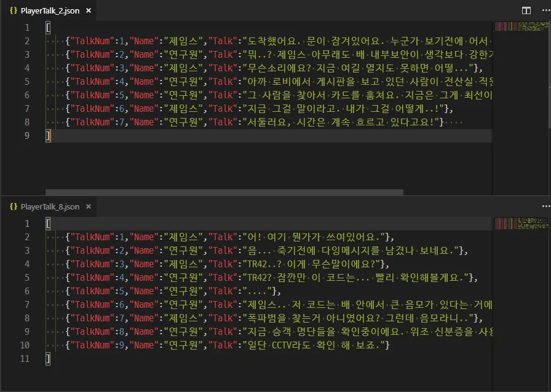The height and width of the screenshot is (392, 551).
Task: Split the top editor to the right
Action: coord(526,10)
